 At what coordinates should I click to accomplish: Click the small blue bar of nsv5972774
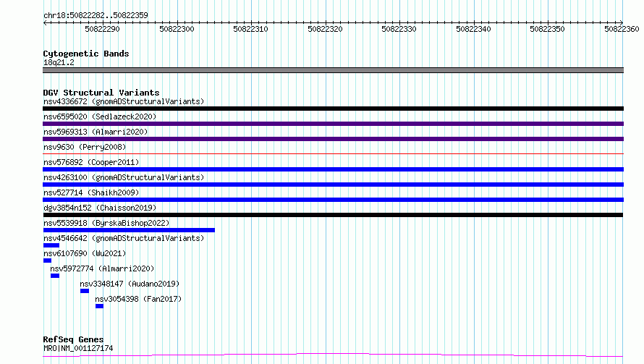pyautogui.click(x=55, y=276)
